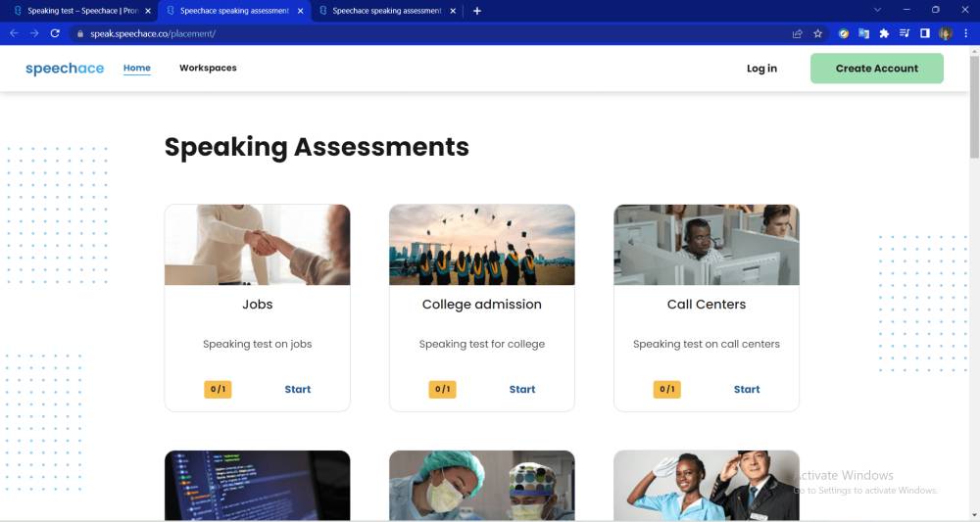Go back with the browser back arrow
Screen dimensions: 980x522
click(x=14, y=33)
